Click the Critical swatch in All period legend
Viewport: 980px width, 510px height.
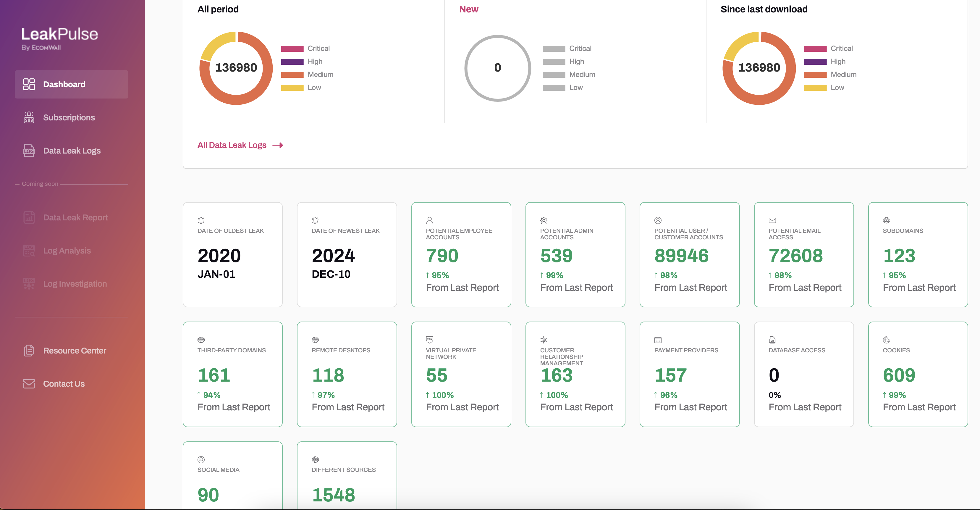click(292, 49)
